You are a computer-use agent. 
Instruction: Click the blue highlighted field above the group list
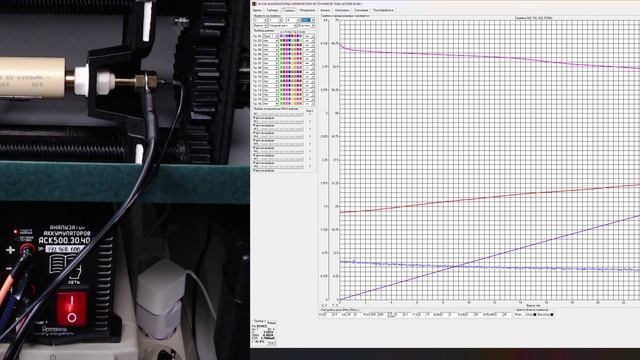coord(307,20)
